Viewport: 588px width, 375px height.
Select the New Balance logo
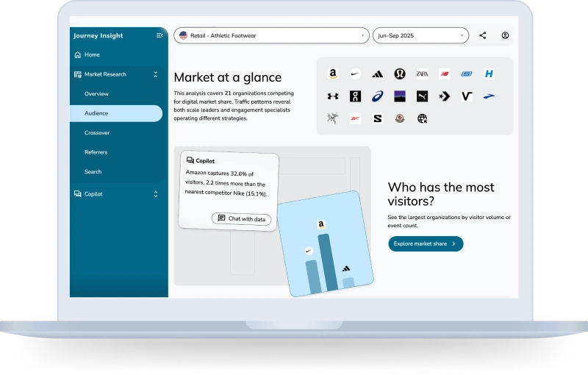click(x=445, y=74)
